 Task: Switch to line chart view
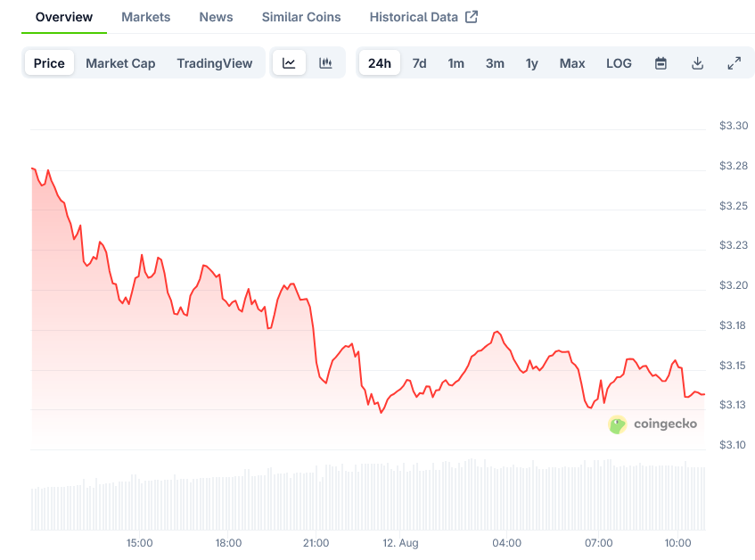point(289,63)
